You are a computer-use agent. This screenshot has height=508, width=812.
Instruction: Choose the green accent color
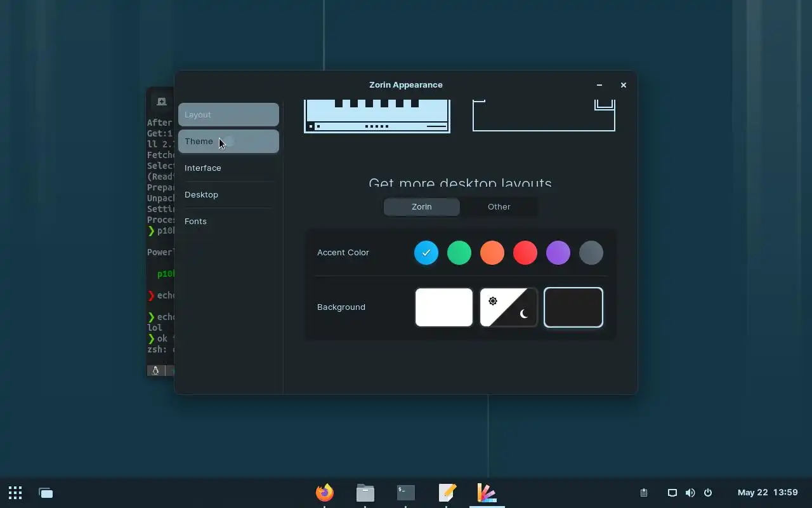(x=459, y=253)
